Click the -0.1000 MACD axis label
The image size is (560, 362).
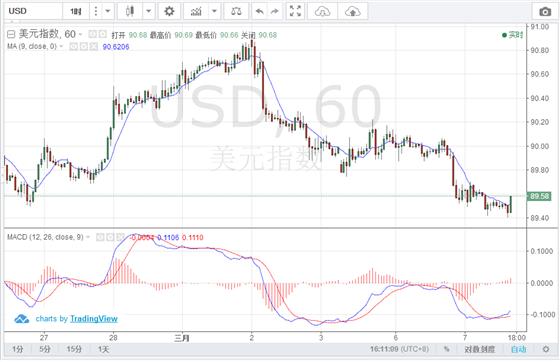coord(542,315)
